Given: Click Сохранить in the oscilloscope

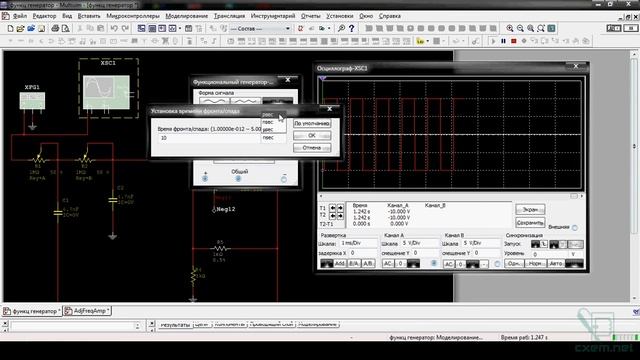Looking at the screenshot, I should (x=530, y=223).
